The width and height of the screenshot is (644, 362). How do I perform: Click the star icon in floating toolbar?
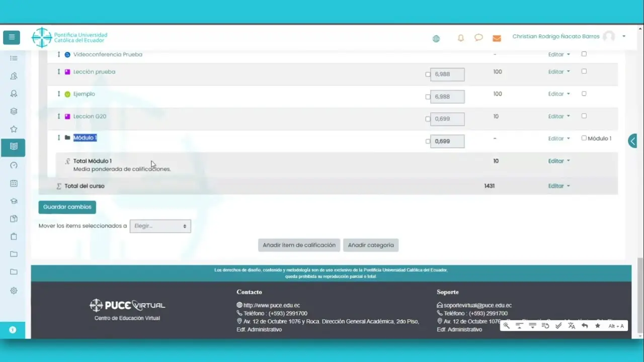(598, 326)
